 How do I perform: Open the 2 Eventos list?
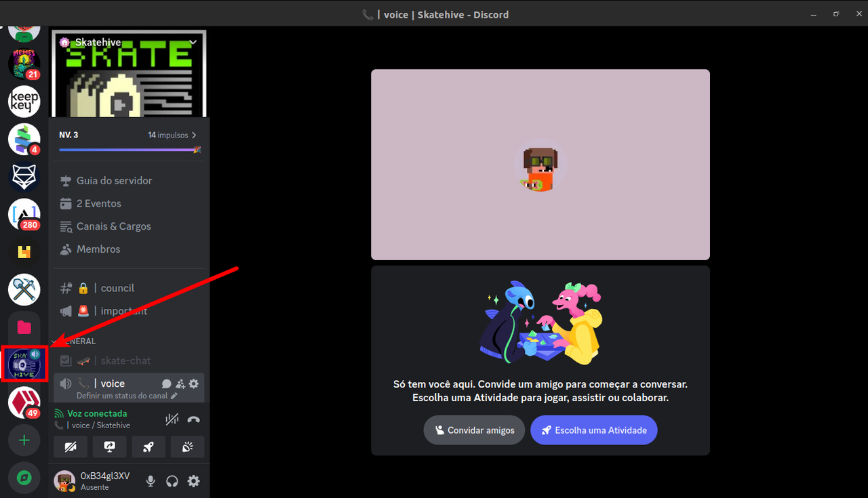[x=129, y=203]
